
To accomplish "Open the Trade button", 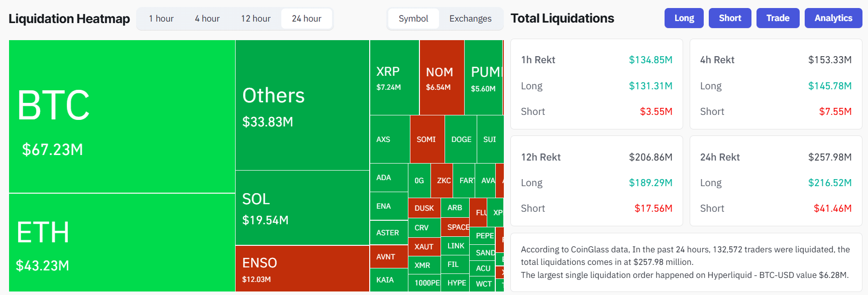I will pyautogui.click(x=778, y=18).
